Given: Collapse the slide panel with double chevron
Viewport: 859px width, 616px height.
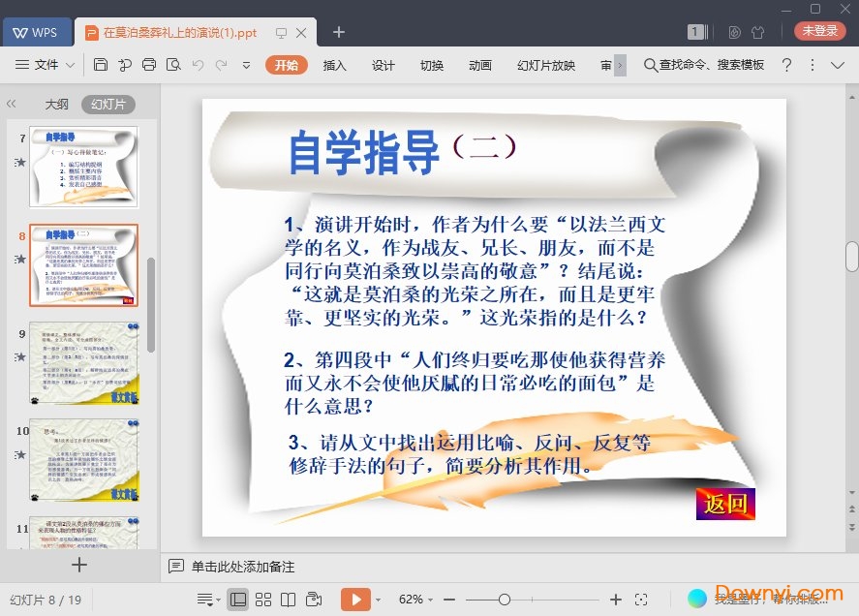Looking at the screenshot, I should [x=12, y=104].
